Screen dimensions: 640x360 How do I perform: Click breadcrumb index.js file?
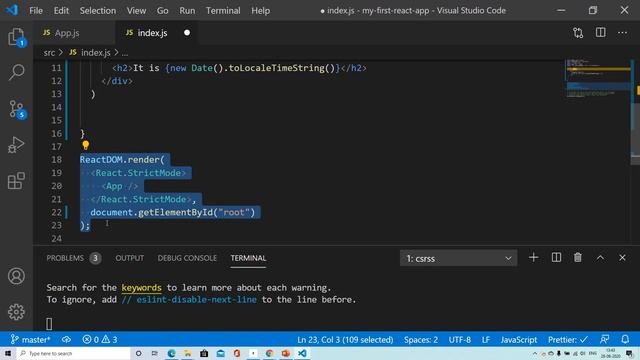click(x=90, y=53)
